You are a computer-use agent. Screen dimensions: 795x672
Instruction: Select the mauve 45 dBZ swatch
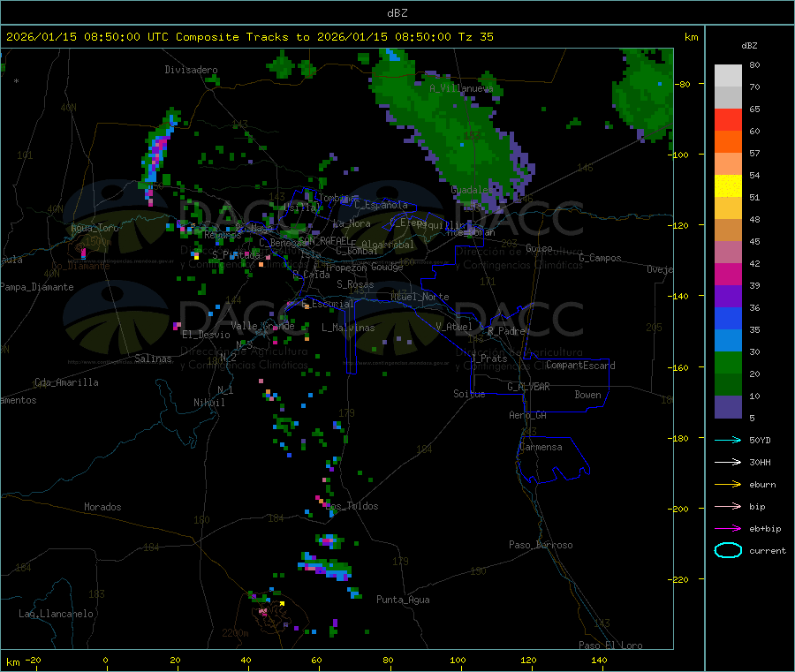point(728,253)
